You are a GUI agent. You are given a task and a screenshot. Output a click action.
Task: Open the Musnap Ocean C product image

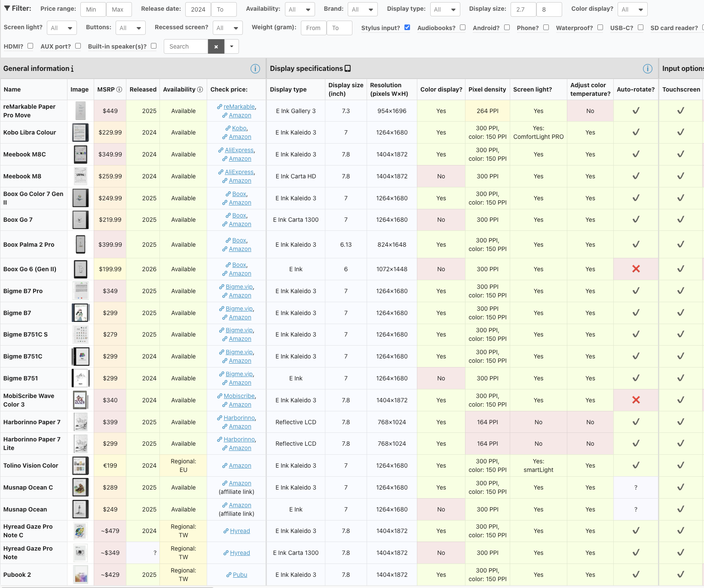[x=80, y=487]
